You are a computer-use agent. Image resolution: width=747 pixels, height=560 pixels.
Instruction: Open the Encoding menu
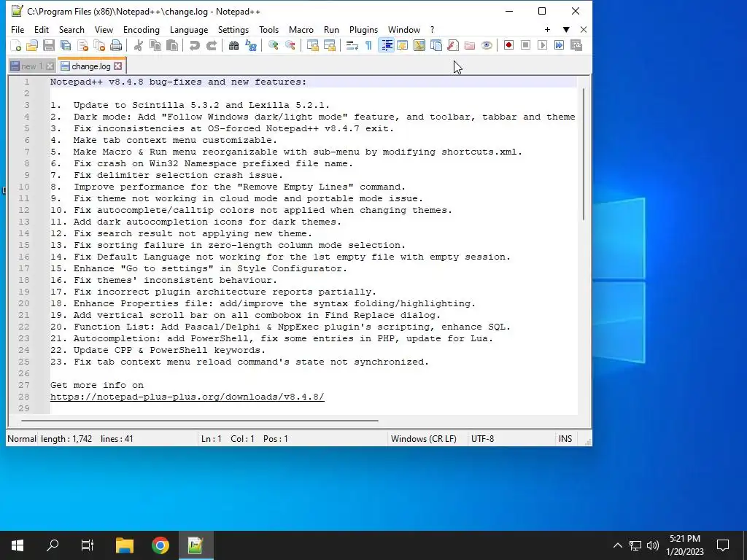tap(142, 29)
